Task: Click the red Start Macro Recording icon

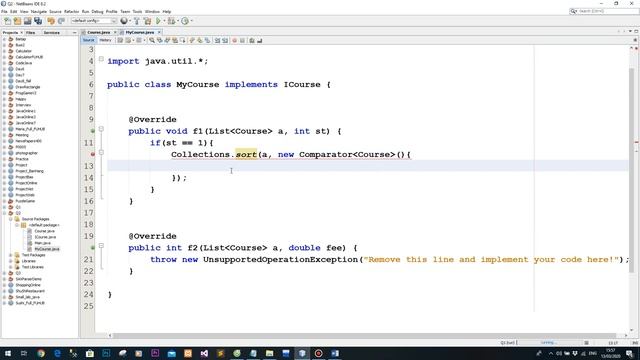Action: point(235,40)
